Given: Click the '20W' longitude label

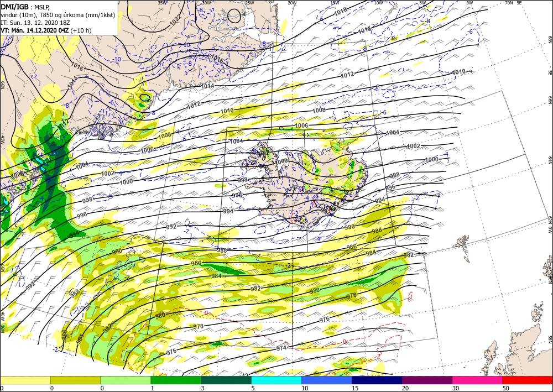Looking at the screenshot, I should [292, 3].
